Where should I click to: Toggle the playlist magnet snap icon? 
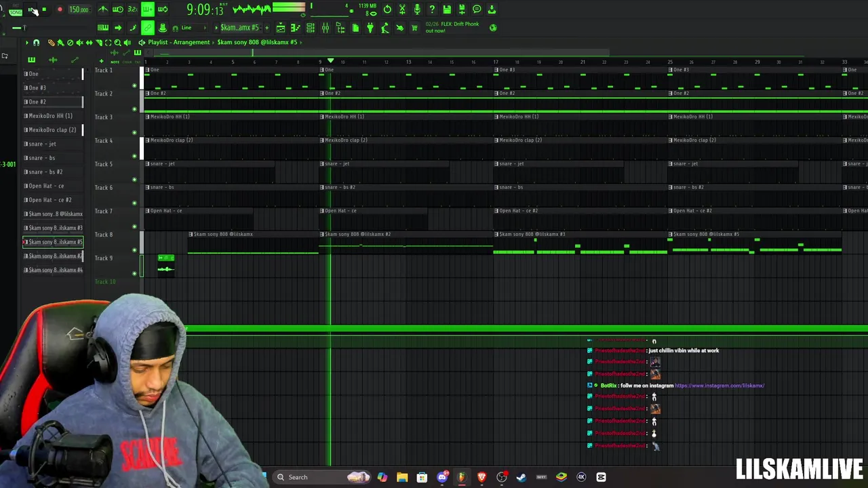tap(37, 43)
